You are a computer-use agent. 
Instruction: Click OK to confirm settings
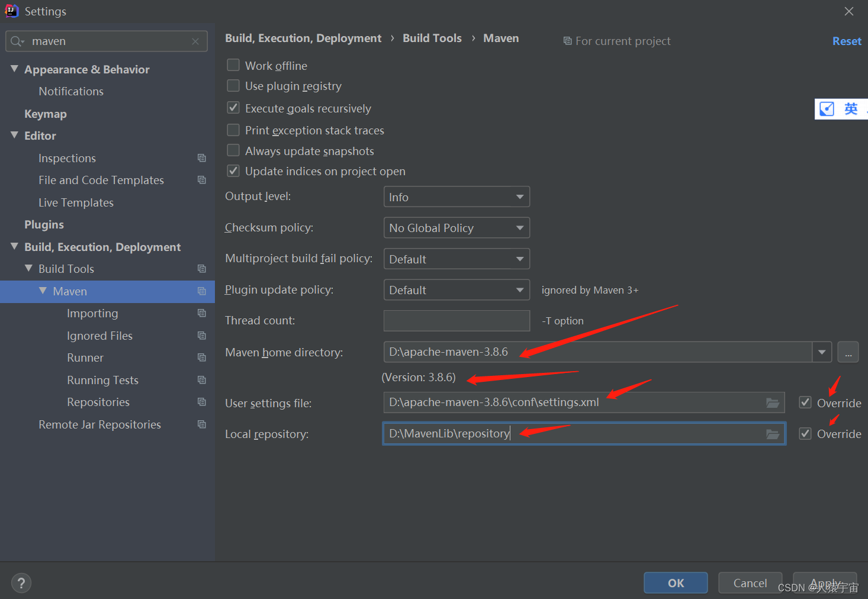(x=676, y=583)
